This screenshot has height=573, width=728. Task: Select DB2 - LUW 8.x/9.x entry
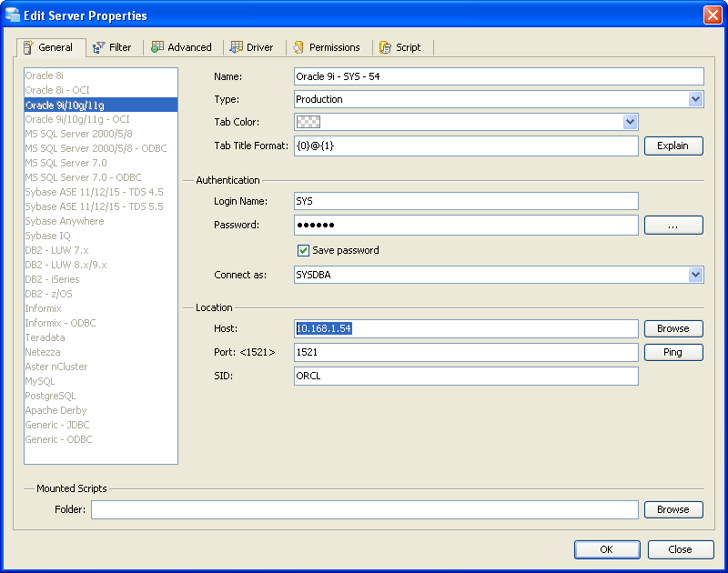pyautogui.click(x=101, y=265)
